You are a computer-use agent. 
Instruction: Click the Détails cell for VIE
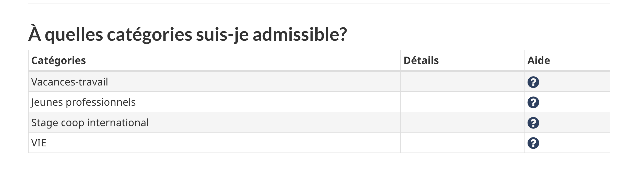pyautogui.click(x=462, y=143)
